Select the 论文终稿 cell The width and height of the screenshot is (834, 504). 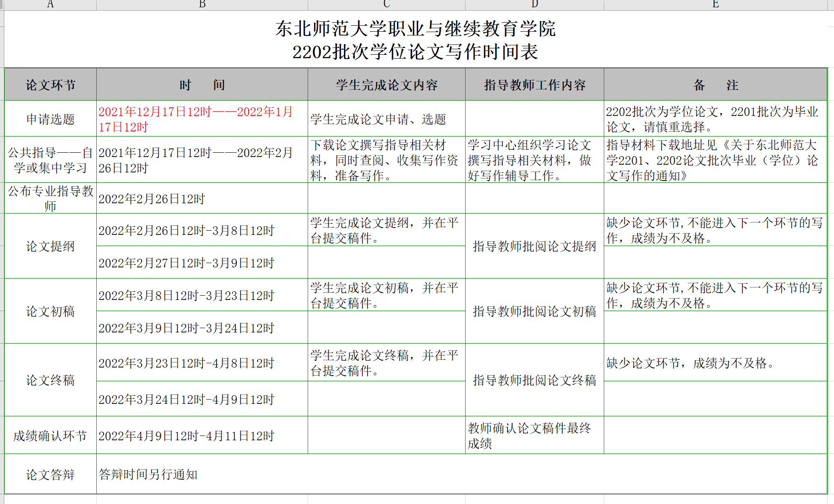(50, 380)
